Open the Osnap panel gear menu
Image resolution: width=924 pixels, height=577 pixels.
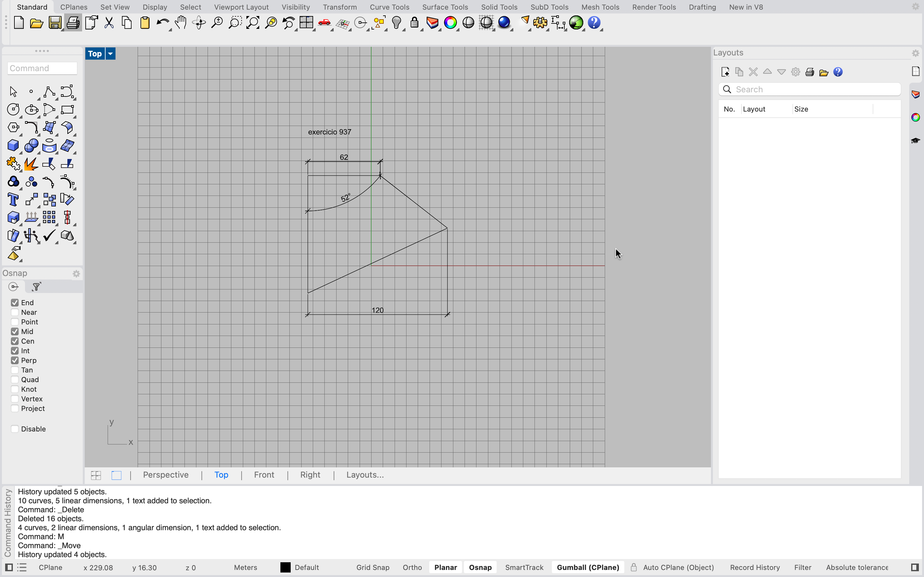pos(76,274)
